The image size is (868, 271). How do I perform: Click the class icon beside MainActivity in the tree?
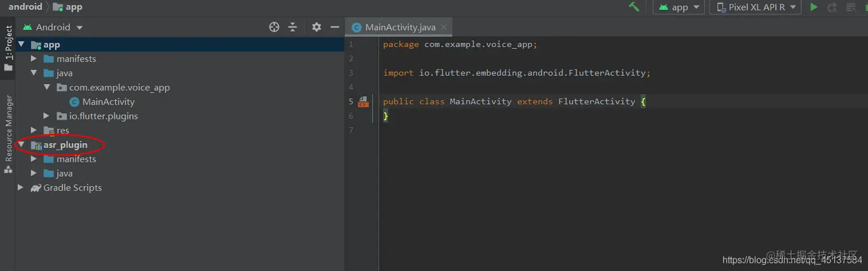pos(74,102)
